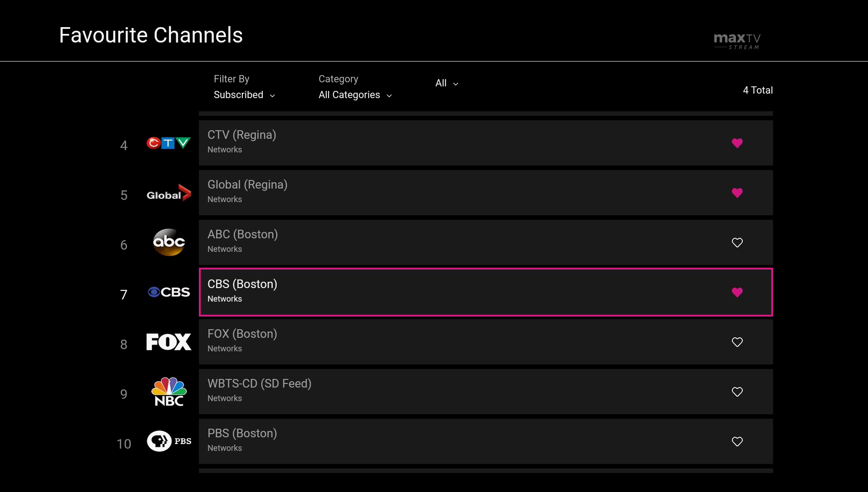Click the CTV channel logo
The width and height of the screenshot is (868, 492).
(169, 143)
